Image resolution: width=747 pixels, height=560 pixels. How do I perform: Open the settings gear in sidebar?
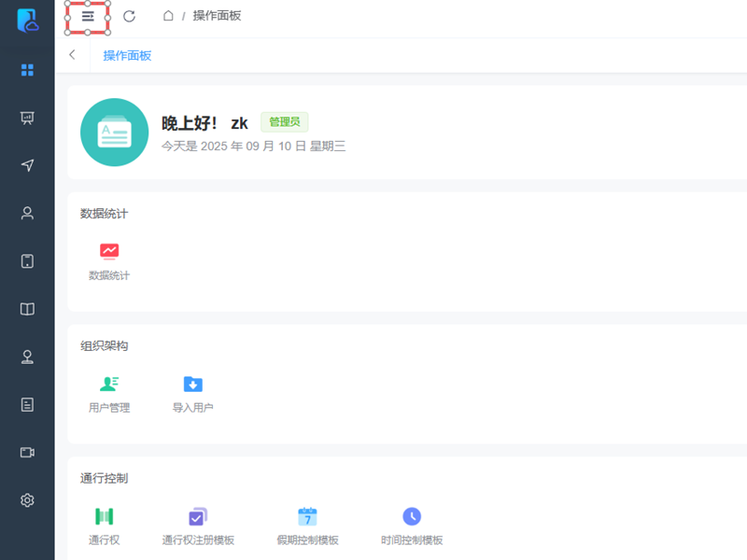tap(27, 500)
